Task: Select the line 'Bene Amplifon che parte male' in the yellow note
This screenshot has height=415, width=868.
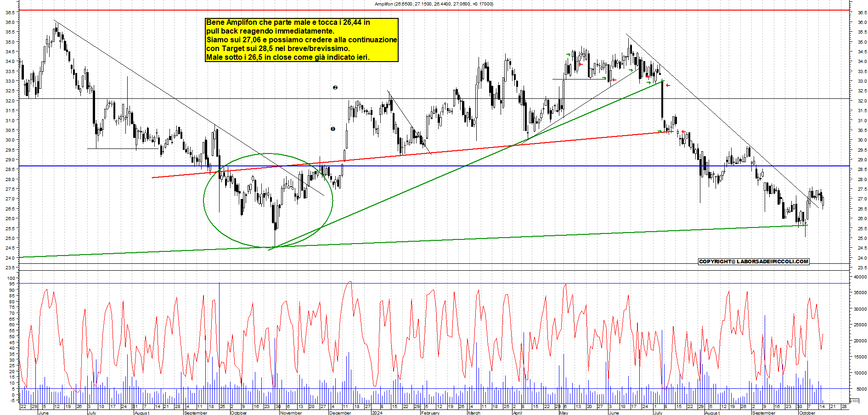Action: (x=288, y=22)
